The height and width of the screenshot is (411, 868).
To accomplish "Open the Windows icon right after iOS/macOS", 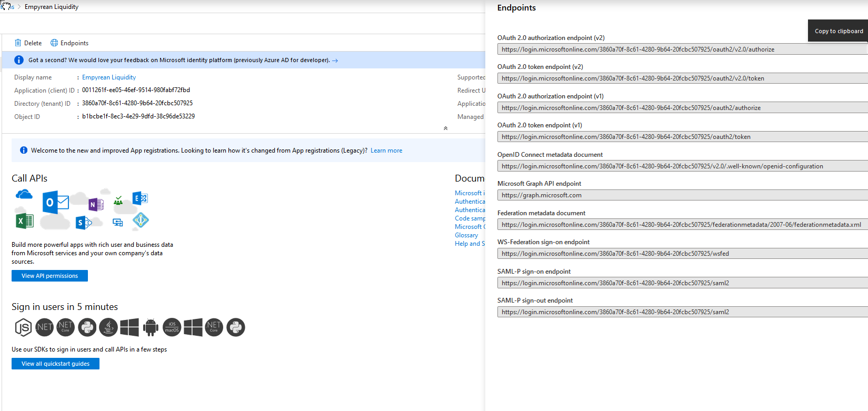I will click(x=193, y=327).
